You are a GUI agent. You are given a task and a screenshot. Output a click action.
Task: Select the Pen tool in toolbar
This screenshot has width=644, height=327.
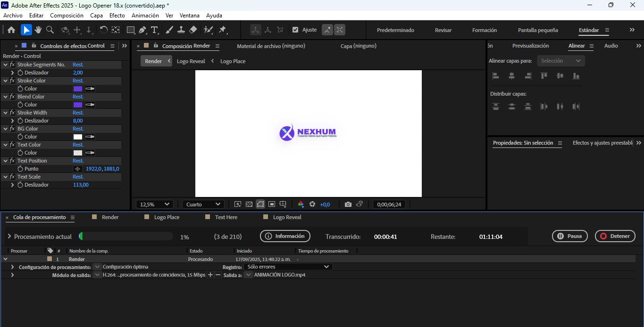(x=142, y=30)
